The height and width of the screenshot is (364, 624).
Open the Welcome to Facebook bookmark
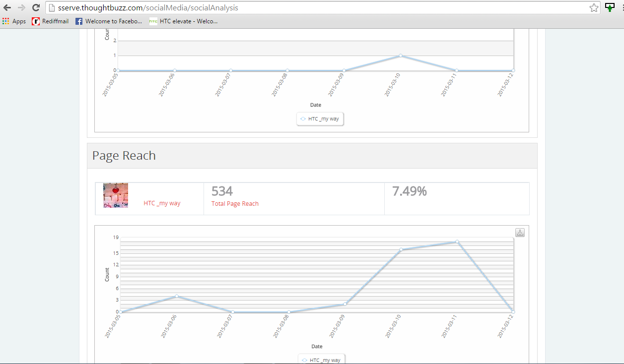coord(109,21)
